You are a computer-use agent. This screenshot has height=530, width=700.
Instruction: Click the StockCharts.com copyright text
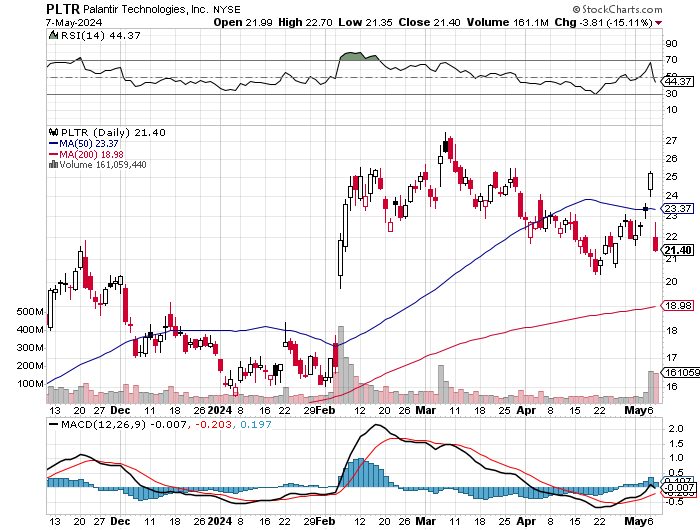click(617, 9)
